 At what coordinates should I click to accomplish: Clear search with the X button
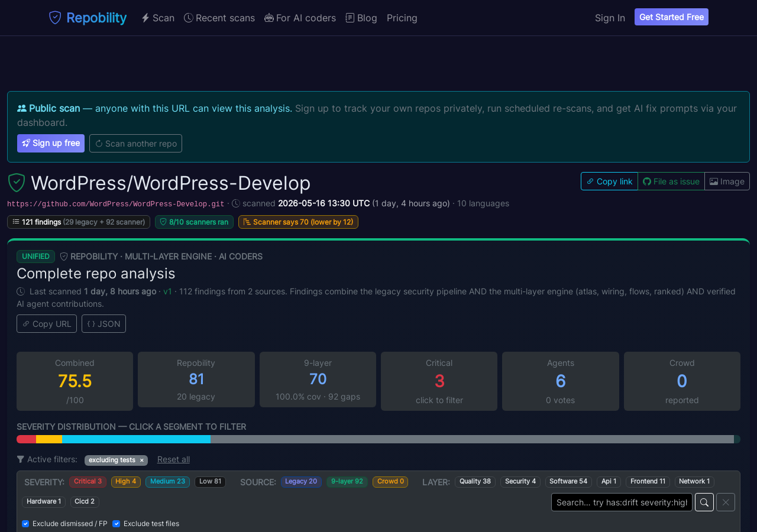click(x=726, y=502)
